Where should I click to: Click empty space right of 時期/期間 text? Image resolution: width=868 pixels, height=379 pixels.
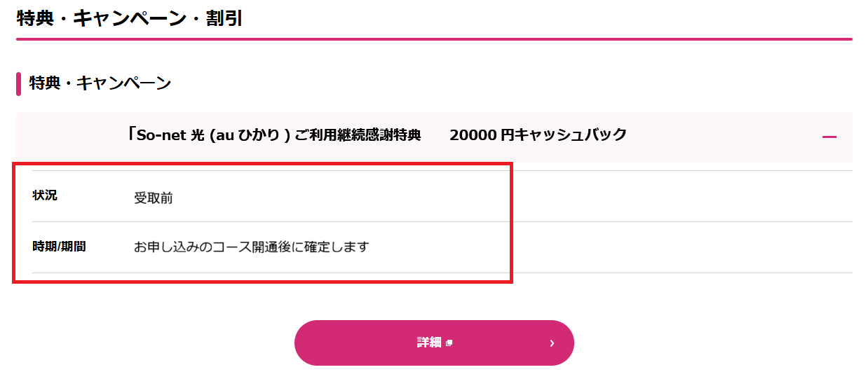(666, 247)
